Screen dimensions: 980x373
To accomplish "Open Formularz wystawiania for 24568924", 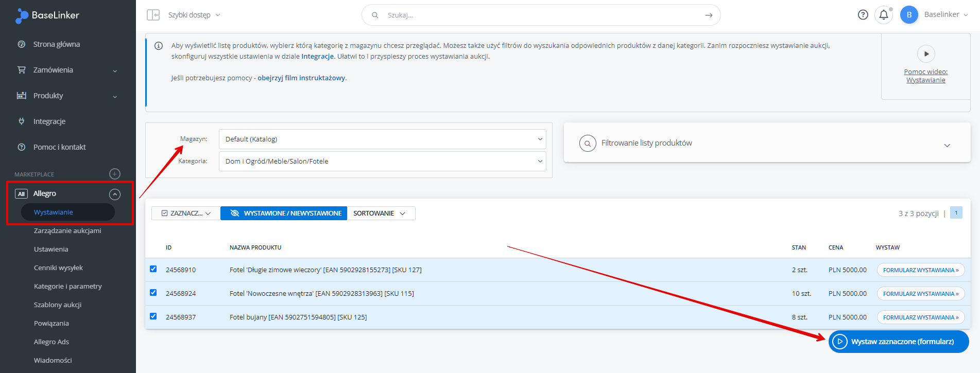I will (x=921, y=294).
